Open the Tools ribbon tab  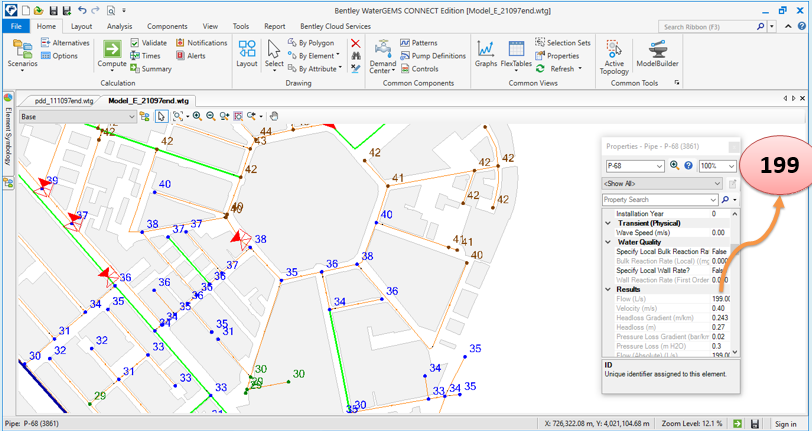(241, 26)
